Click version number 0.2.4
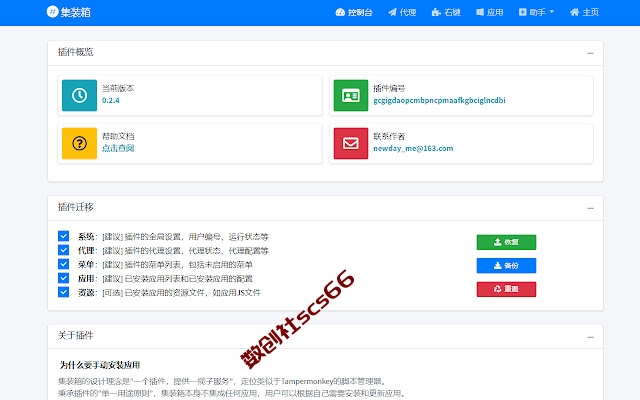This screenshot has height=400, width=640. 111,100
